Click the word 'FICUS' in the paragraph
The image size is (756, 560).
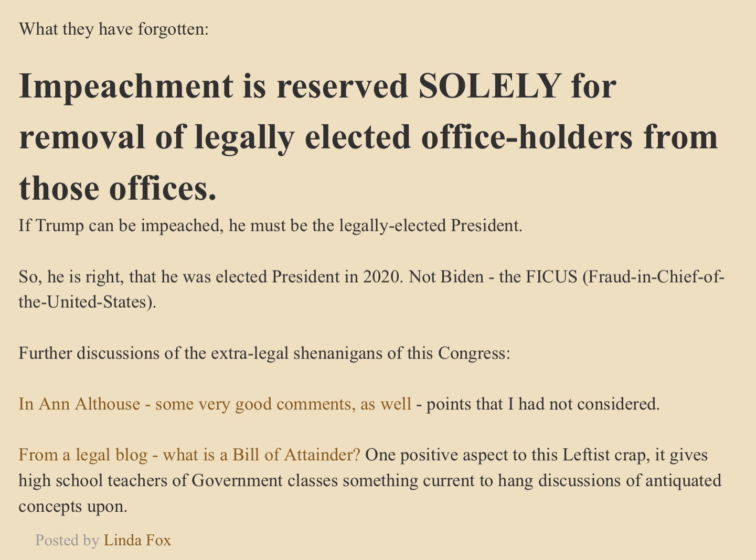[551, 276]
